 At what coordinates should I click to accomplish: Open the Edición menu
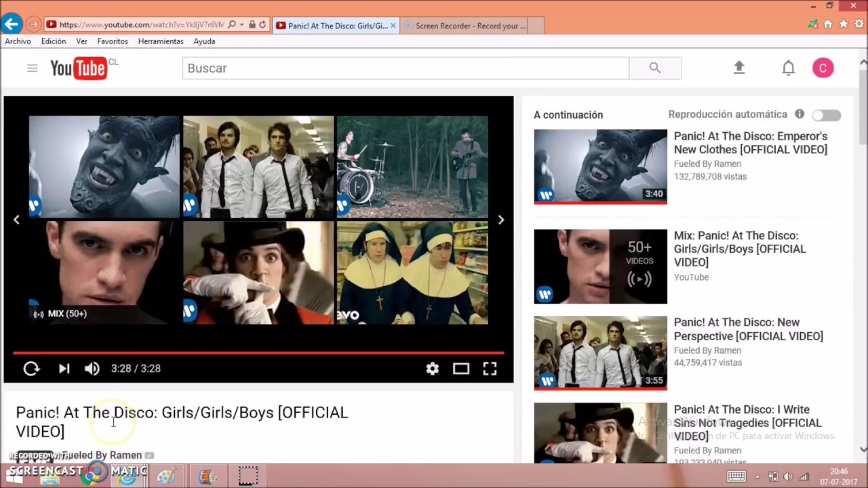pos(54,41)
